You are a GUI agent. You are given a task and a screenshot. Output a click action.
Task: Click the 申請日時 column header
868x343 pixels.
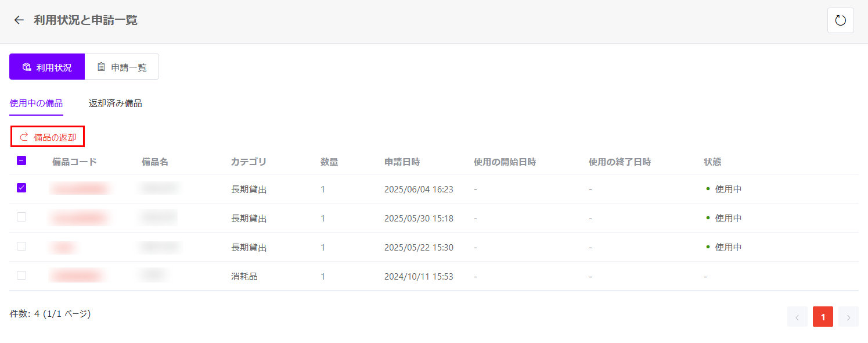pos(402,162)
